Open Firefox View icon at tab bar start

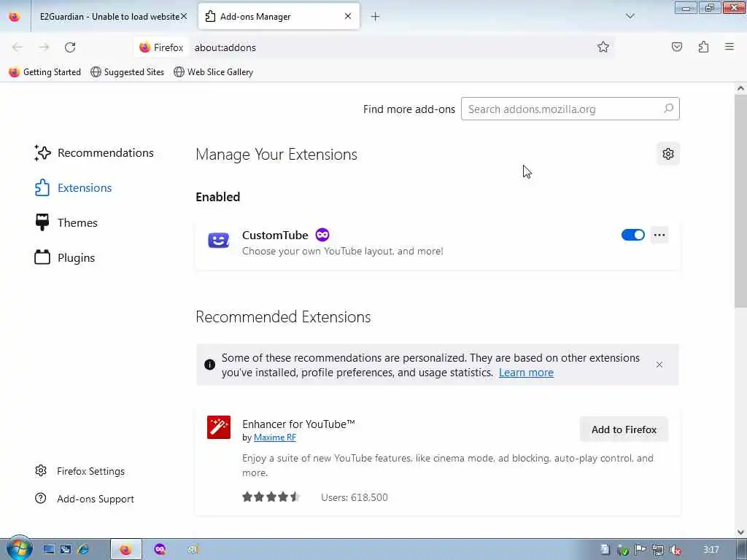pyautogui.click(x=15, y=17)
